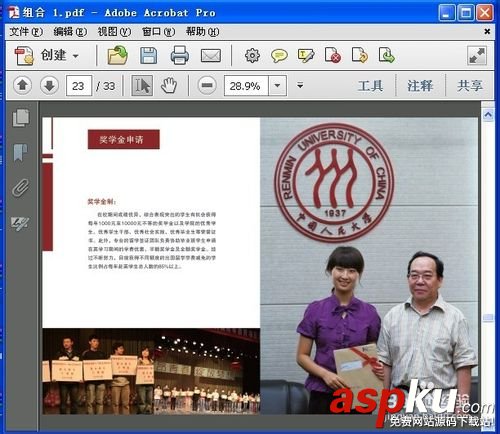Open the 注释 pane

(420, 86)
